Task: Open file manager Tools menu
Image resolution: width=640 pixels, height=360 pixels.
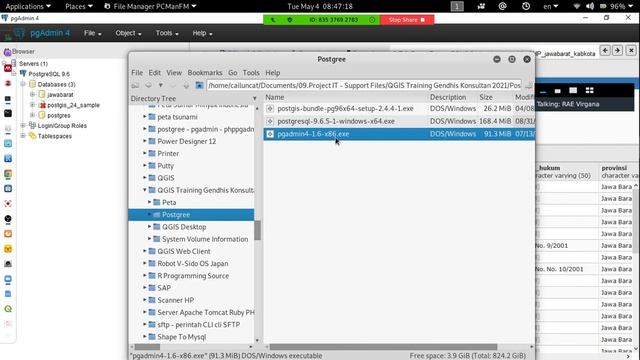Action: (x=251, y=73)
